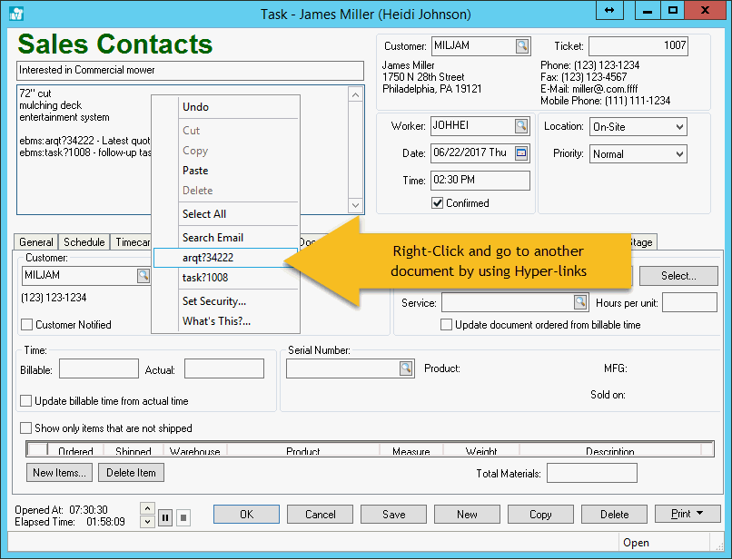This screenshot has width=732, height=560.
Task: Stop the elapsed time timer
Action: (183, 517)
